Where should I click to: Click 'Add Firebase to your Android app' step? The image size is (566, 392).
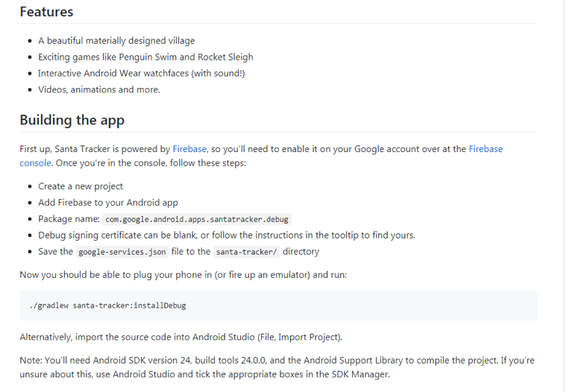coord(108,203)
